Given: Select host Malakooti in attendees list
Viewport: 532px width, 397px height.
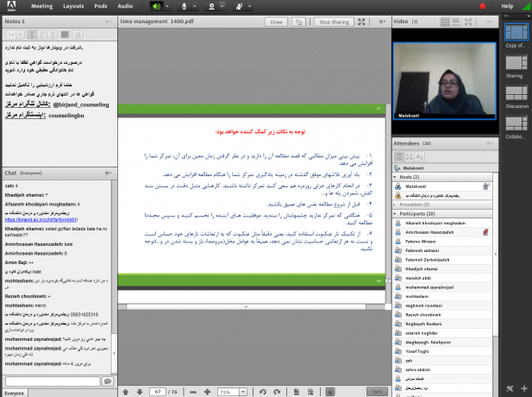Looking at the screenshot, I should tap(442, 186).
